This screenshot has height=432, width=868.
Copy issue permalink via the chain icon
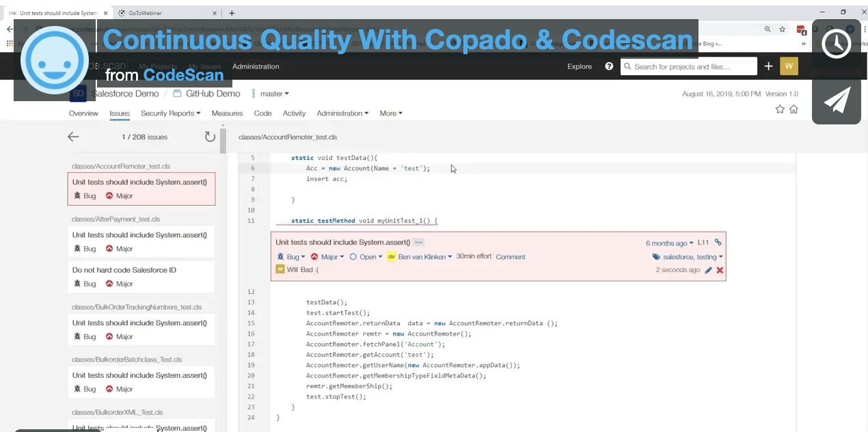718,242
